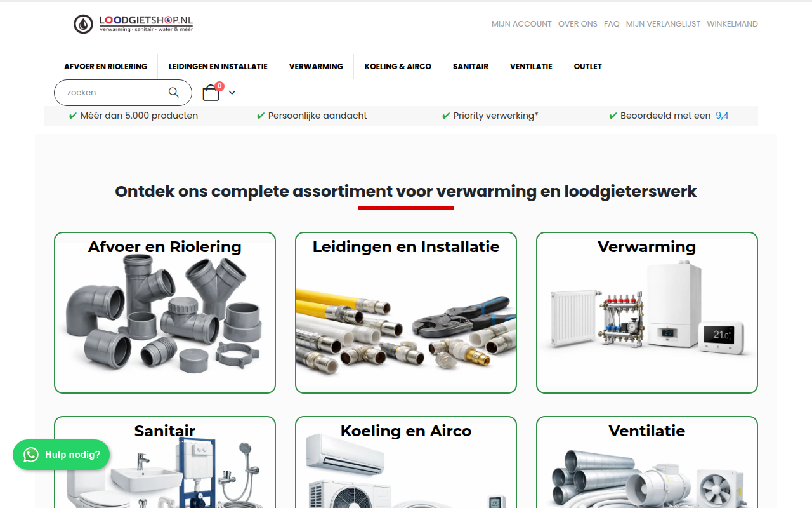812x508 pixels.
Task: Click the Loodgietshop.nl logo
Action: coord(133,24)
